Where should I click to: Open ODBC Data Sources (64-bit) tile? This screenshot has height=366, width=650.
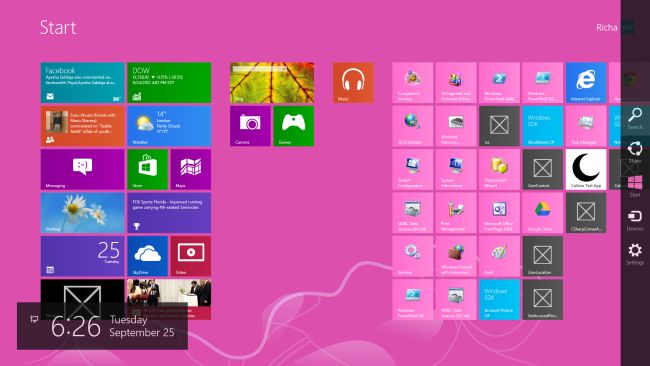(412, 213)
